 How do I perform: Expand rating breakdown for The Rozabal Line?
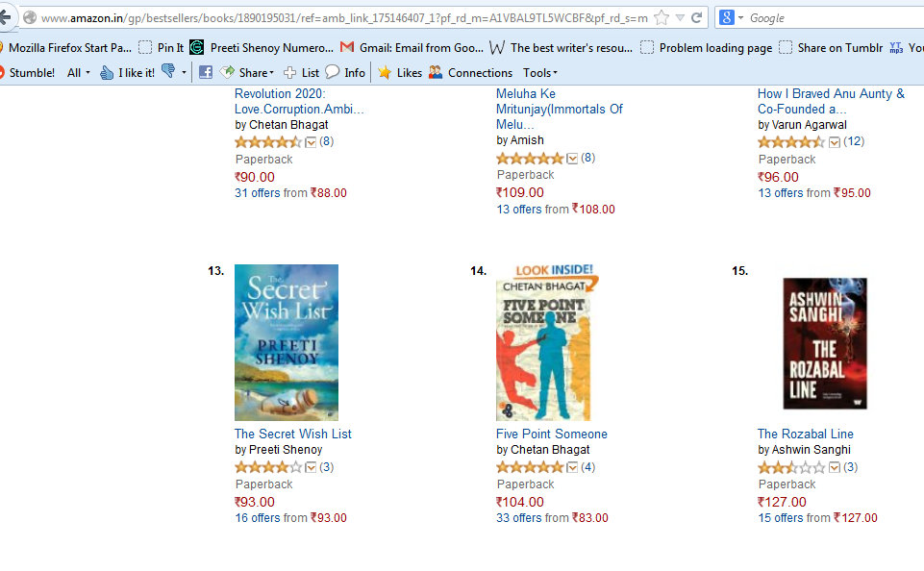point(835,468)
